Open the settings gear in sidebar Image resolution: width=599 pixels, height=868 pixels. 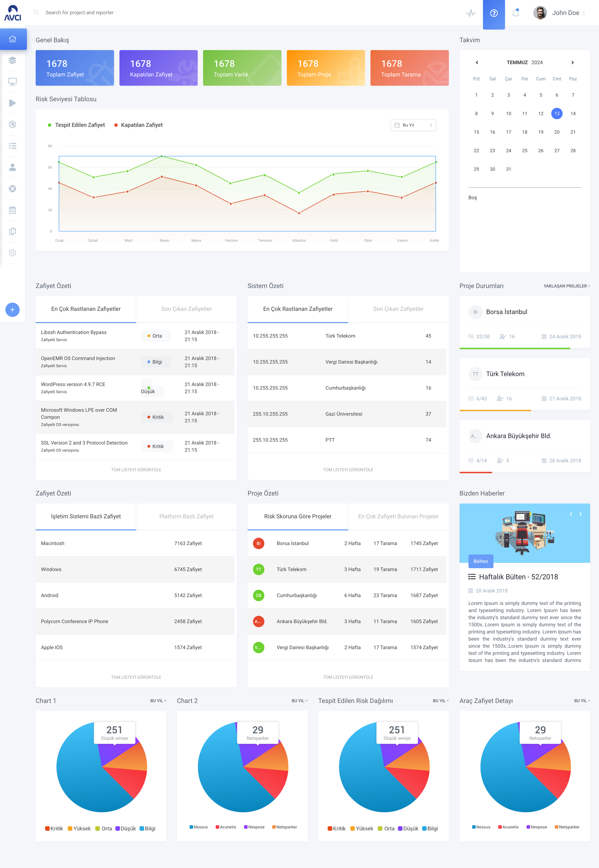click(x=12, y=253)
